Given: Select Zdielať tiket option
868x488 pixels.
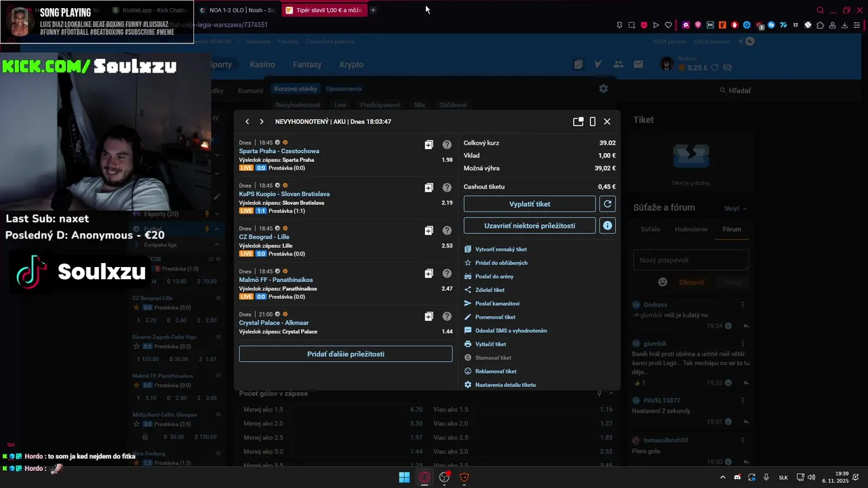Looking at the screenshot, I should [484, 290].
